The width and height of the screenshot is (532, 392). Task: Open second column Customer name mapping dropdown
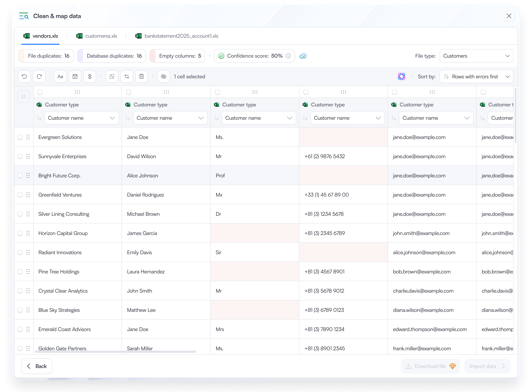click(x=170, y=118)
